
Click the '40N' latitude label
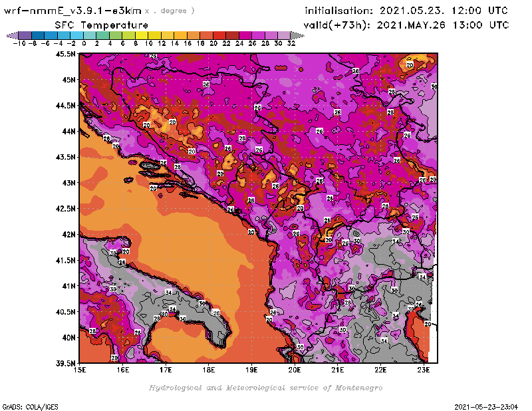coord(69,338)
